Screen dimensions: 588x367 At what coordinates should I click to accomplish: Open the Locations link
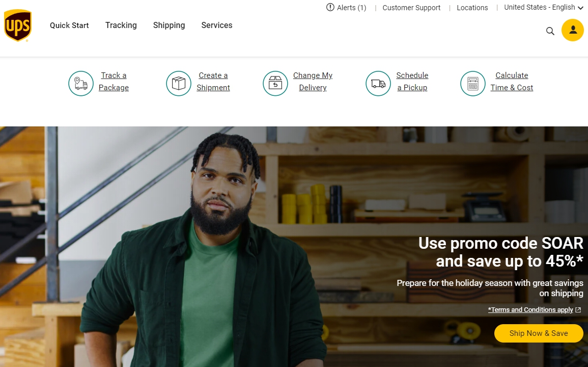[x=472, y=8]
